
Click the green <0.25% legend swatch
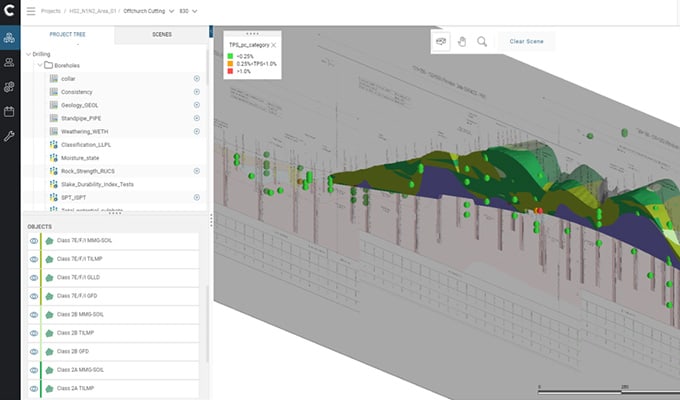230,57
